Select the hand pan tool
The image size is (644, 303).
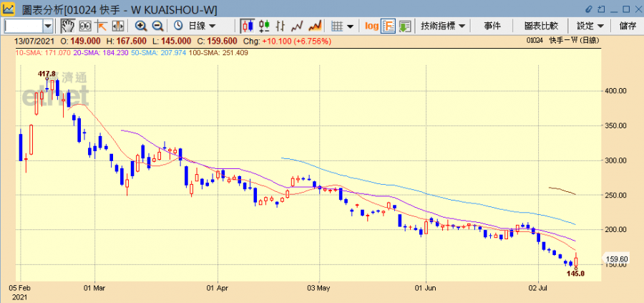68,26
